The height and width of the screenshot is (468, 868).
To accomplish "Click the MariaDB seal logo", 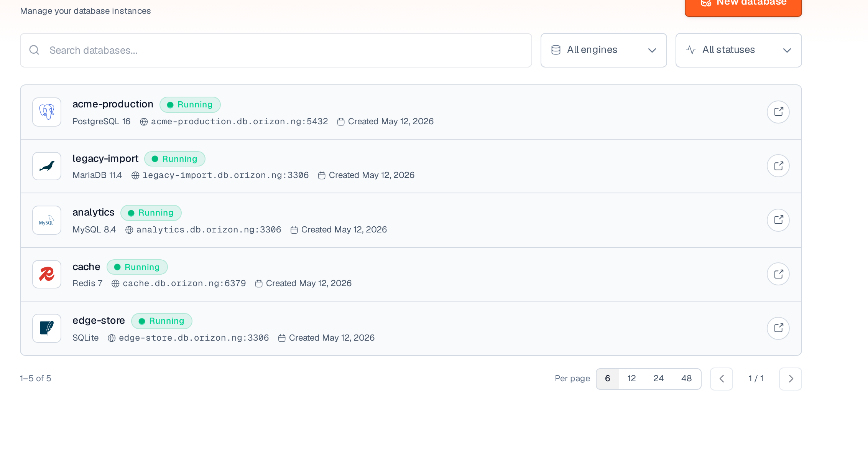I will point(47,166).
